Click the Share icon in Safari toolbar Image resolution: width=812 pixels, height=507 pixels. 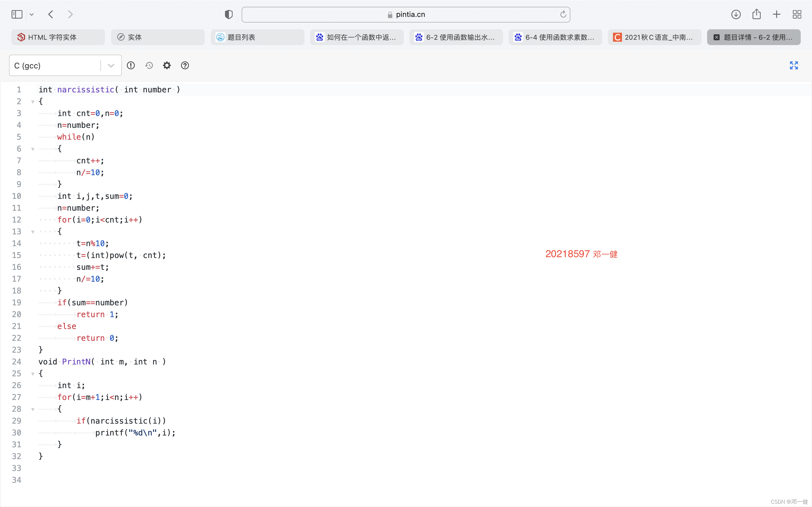point(756,14)
